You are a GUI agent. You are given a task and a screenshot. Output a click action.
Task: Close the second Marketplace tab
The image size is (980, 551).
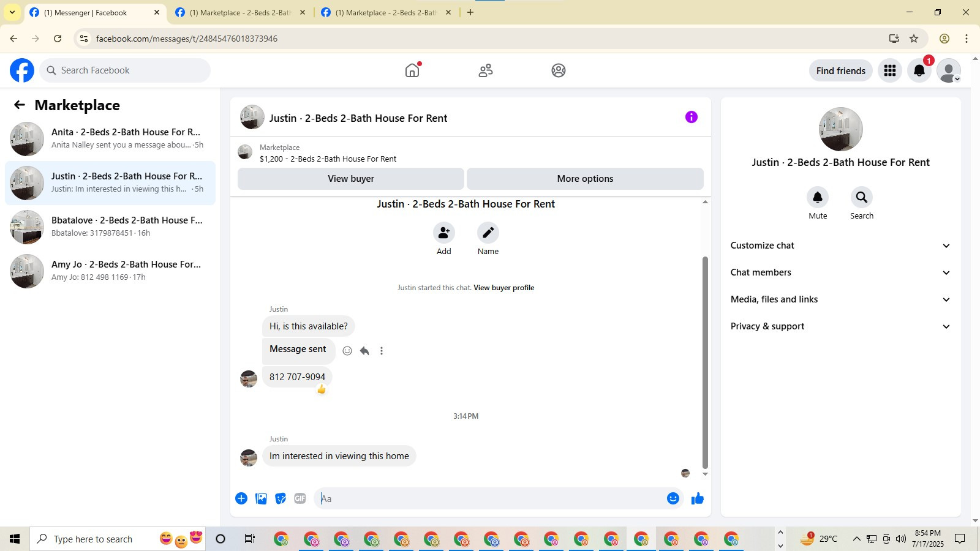302,12
